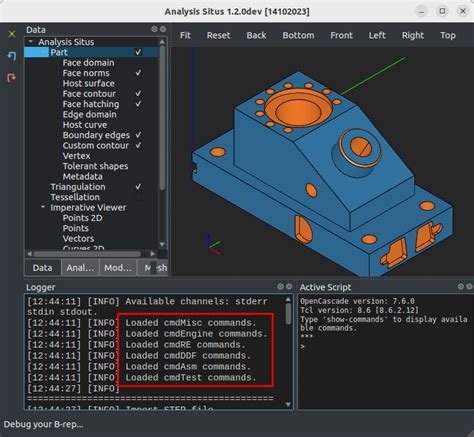474x437 pixels.
Task: Uncheck the Custom contour checkbox
Action: click(138, 145)
